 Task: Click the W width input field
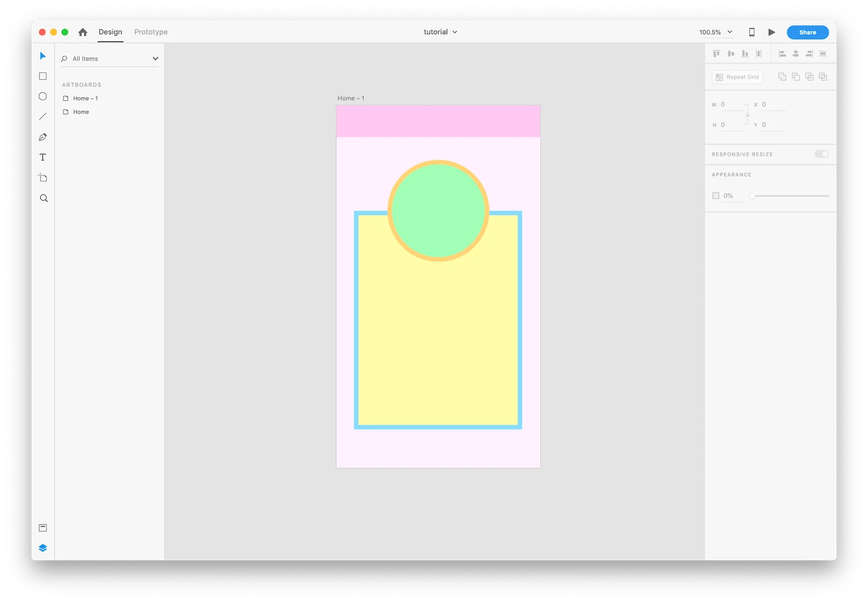(732, 105)
